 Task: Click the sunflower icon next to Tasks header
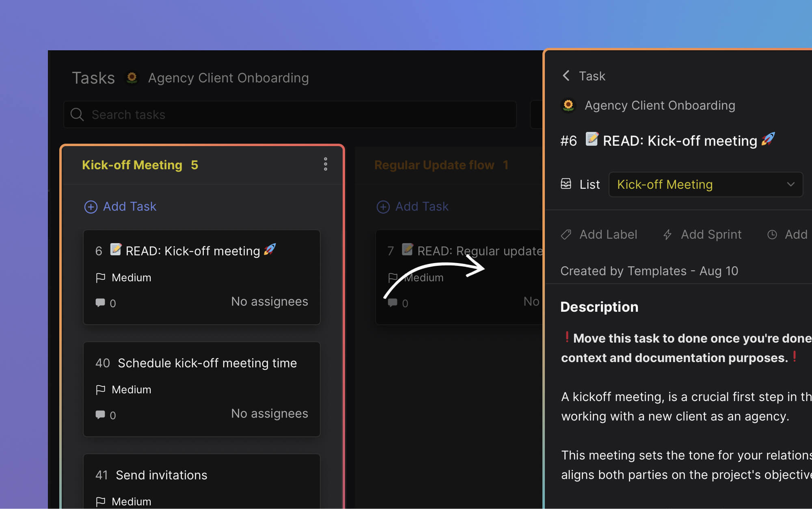[132, 77]
